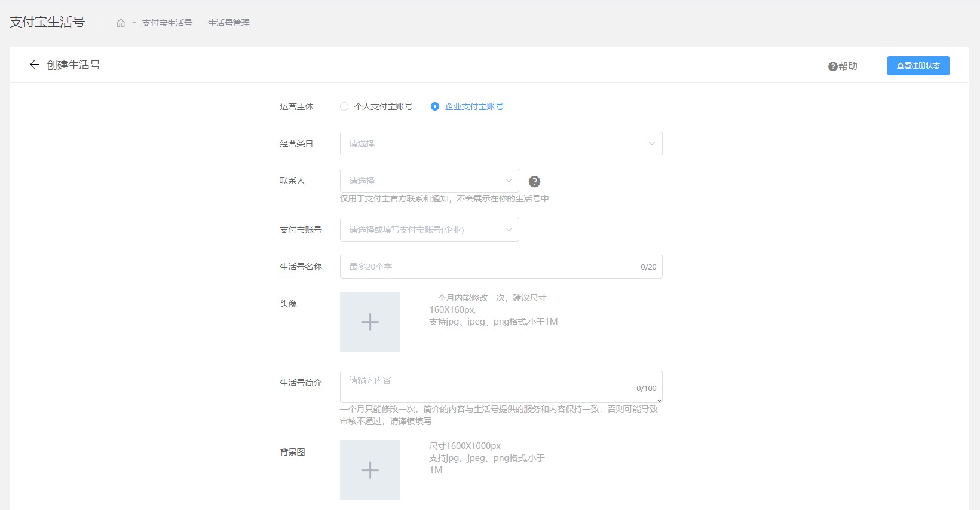This screenshot has width=980, height=510.
Task: Go back using the arrow beside 创建生活号
Action: pos(34,65)
